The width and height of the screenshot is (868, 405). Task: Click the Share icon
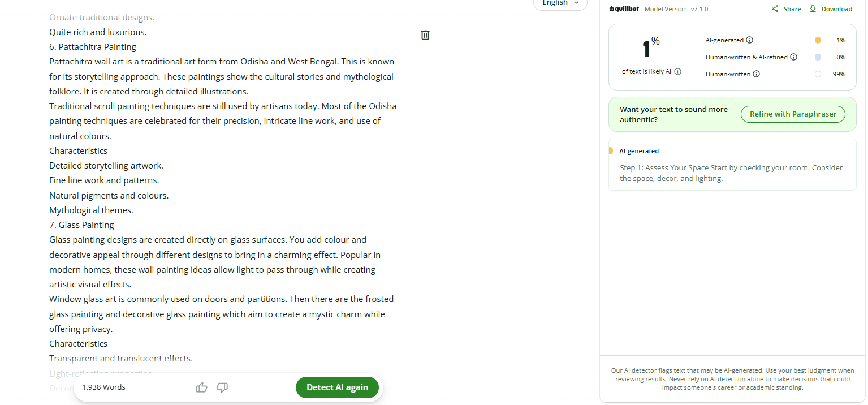pyautogui.click(x=775, y=9)
